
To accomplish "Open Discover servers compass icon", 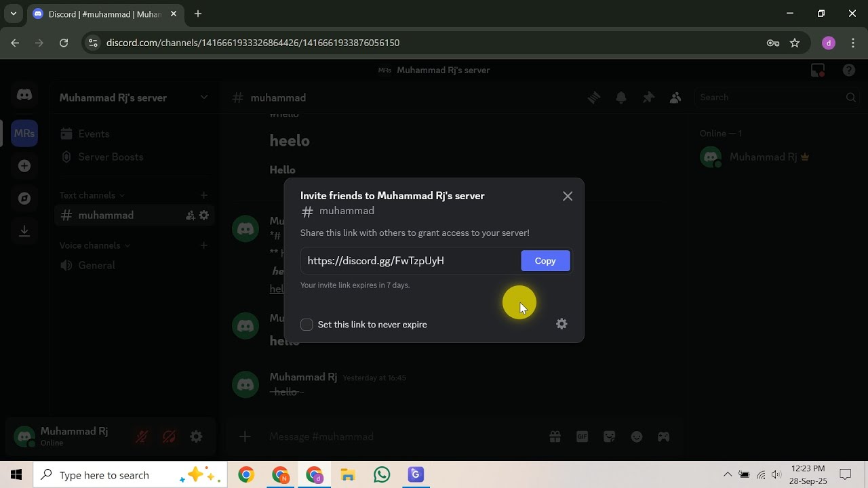I will point(24,199).
